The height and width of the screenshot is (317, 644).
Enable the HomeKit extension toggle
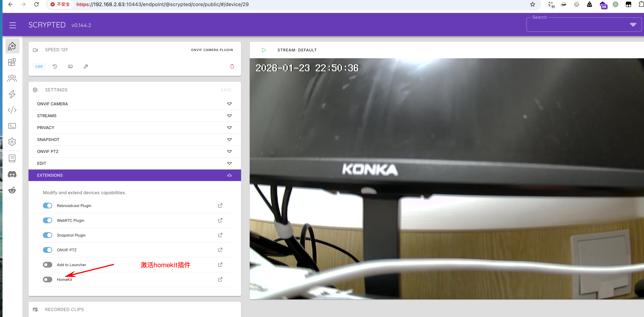click(x=47, y=279)
